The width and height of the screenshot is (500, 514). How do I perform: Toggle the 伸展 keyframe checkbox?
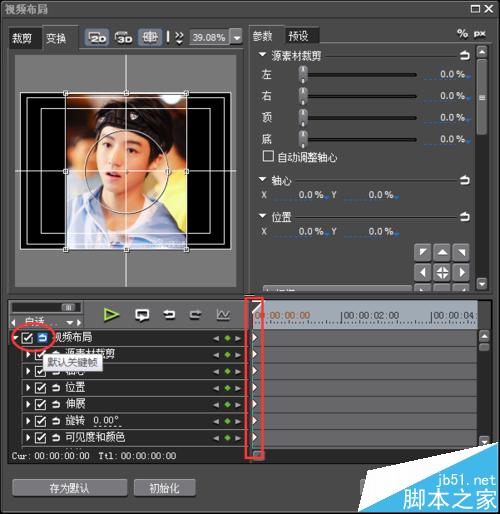click(x=40, y=404)
